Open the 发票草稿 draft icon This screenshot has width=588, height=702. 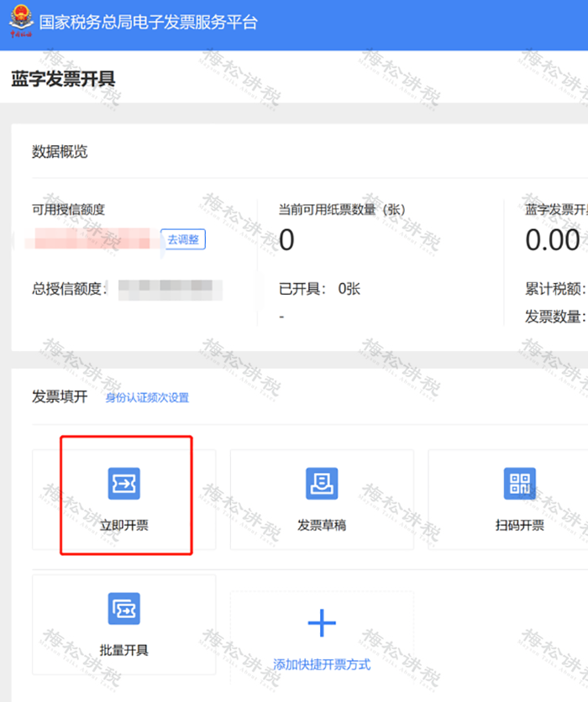pos(322,484)
